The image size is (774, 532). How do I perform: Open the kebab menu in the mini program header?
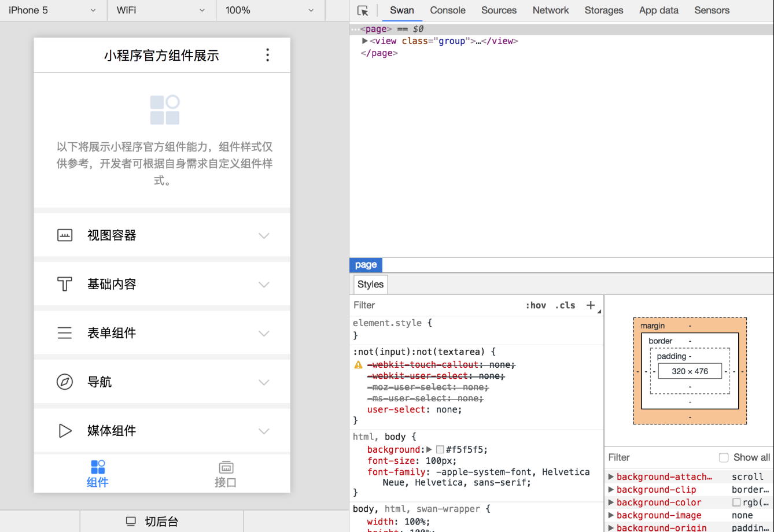[267, 55]
